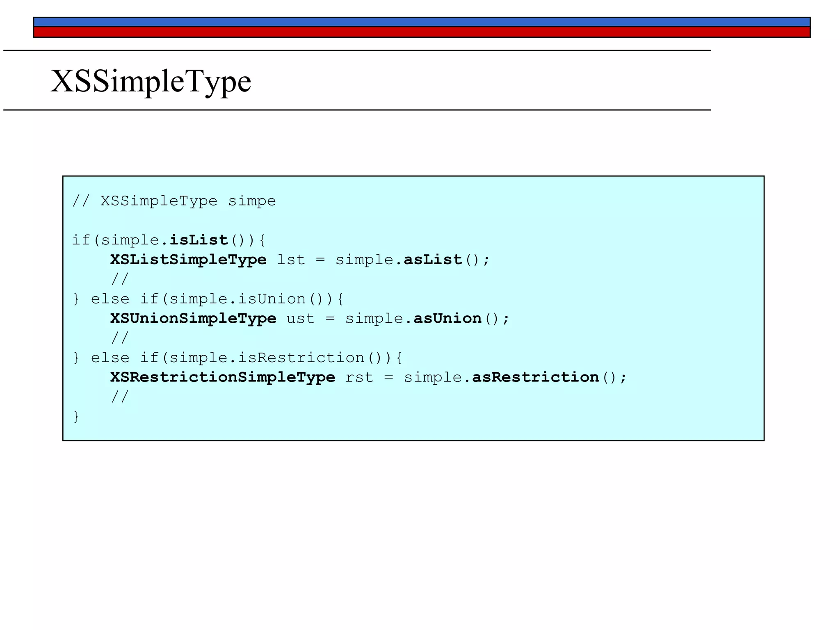840x630 pixels.
Task: Click the variable name "ust"
Action: (x=301, y=319)
